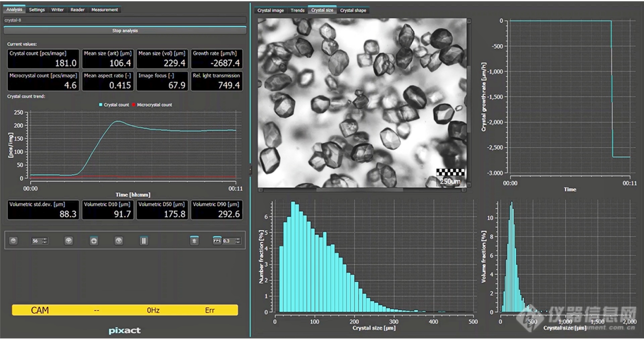The image size is (644, 339).
Task: Click the 1:1 zoom reset icon
Action: point(118,241)
